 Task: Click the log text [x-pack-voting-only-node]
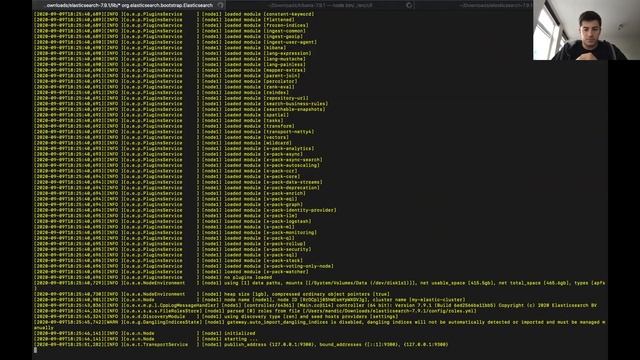point(299,267)
